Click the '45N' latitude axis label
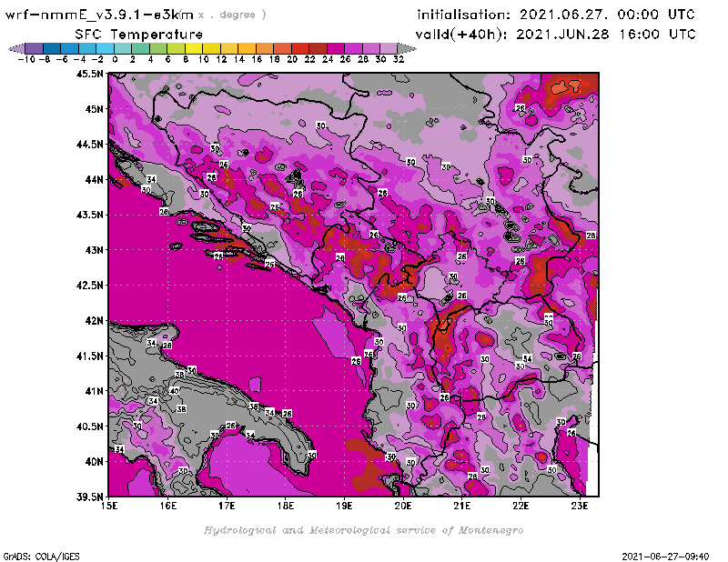728x562 pixels. pyautogui.click(x=95, y=109)
